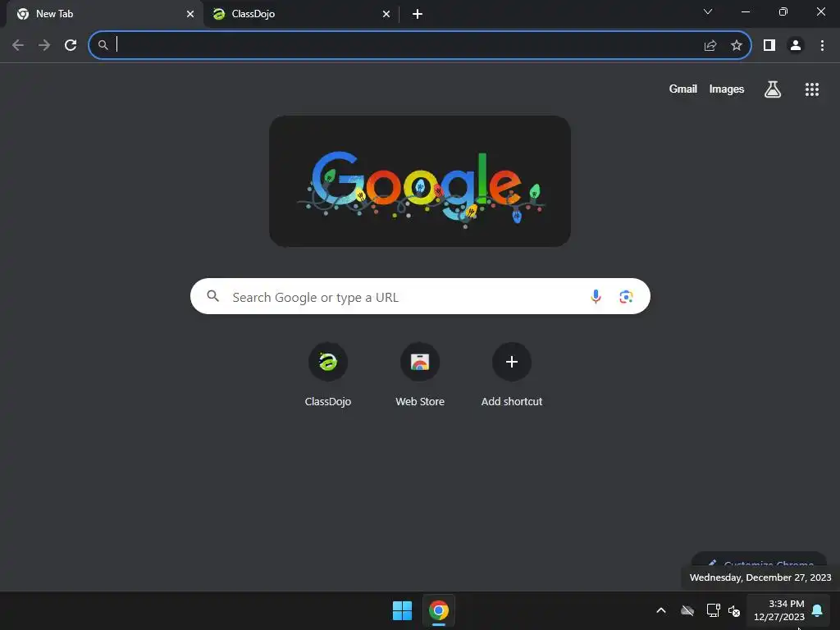This screenshot has width=840, height=630.
Task: Bookmark this tab with the star icon
Action: 737,46
